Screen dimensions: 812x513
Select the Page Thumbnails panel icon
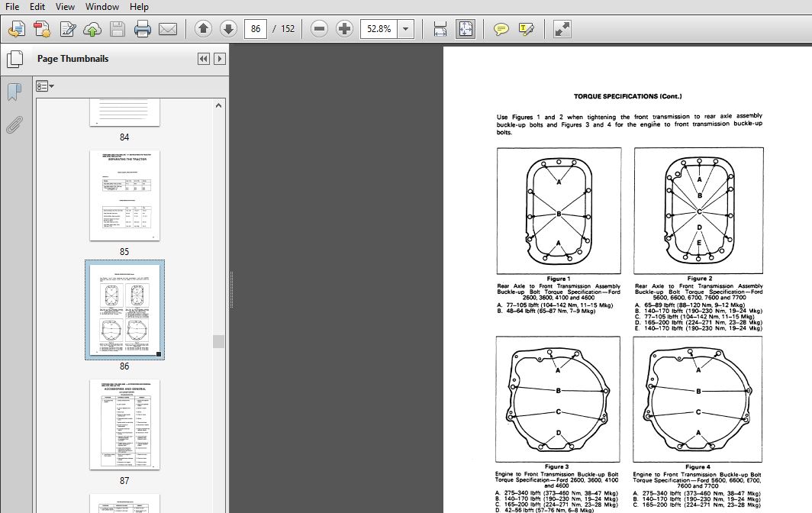(14, 59)
